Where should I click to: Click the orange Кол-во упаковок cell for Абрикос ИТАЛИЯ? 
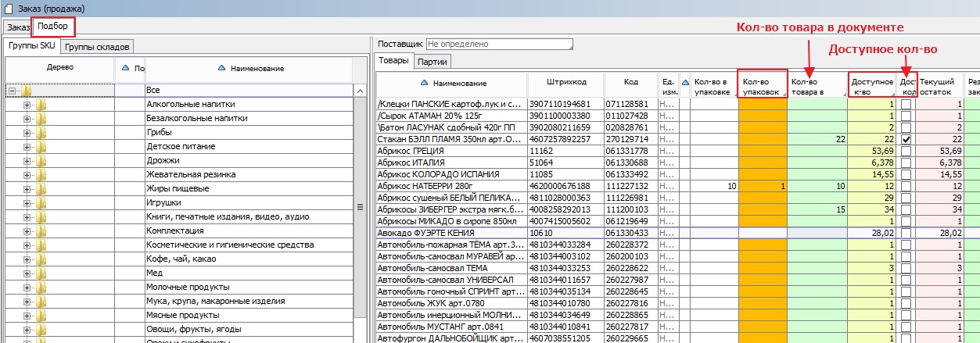(763, 162)
